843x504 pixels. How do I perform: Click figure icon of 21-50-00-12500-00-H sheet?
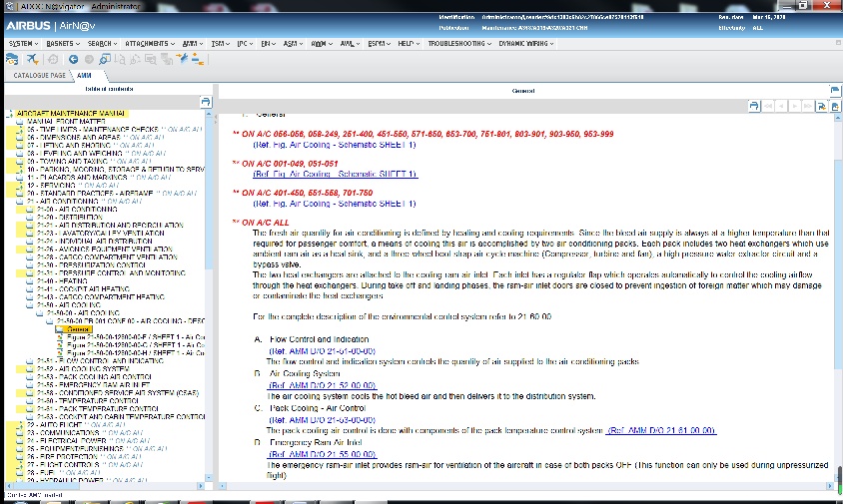click(60, 353)
